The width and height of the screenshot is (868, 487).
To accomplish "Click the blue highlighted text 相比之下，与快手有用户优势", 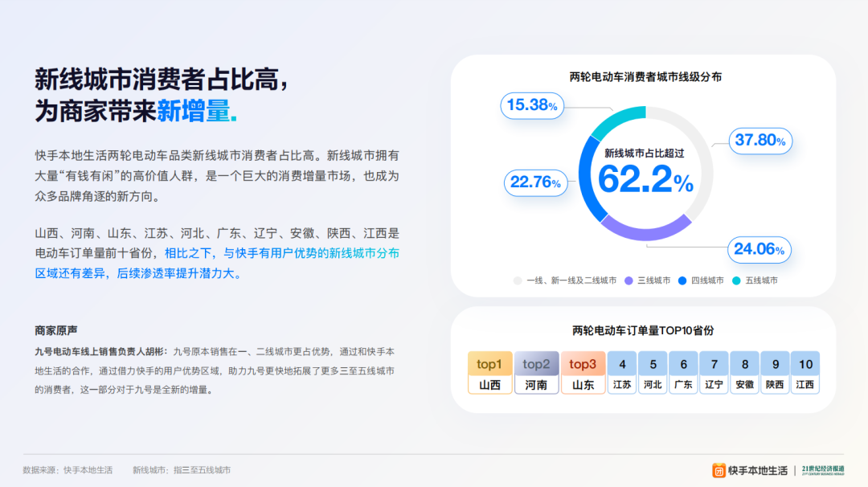I will point(241,253).
